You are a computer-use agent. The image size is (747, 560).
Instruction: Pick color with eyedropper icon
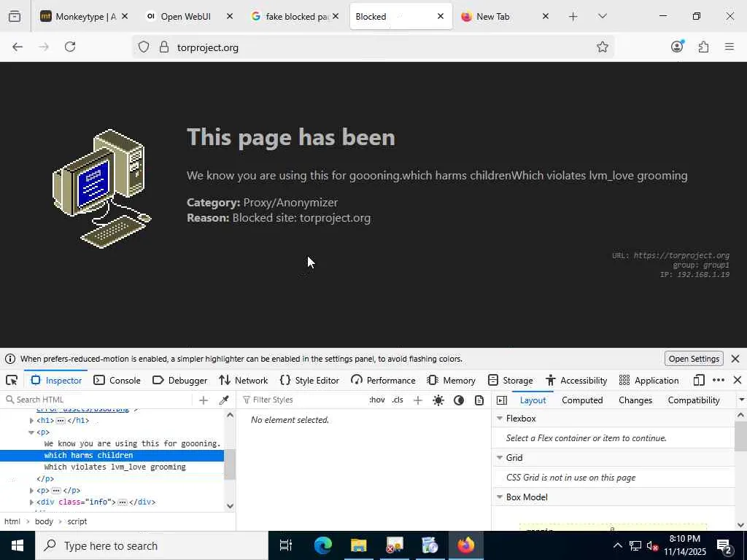point(224,400)
